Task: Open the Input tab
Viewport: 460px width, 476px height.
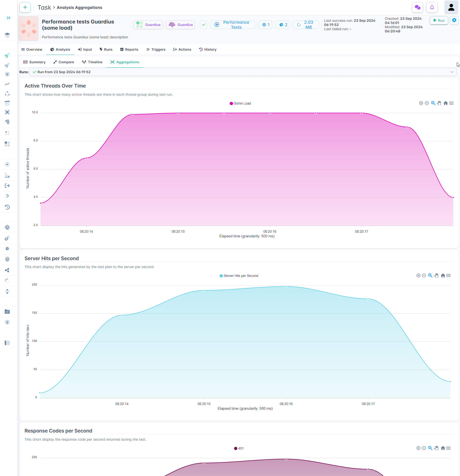Action: coord(85,49)
